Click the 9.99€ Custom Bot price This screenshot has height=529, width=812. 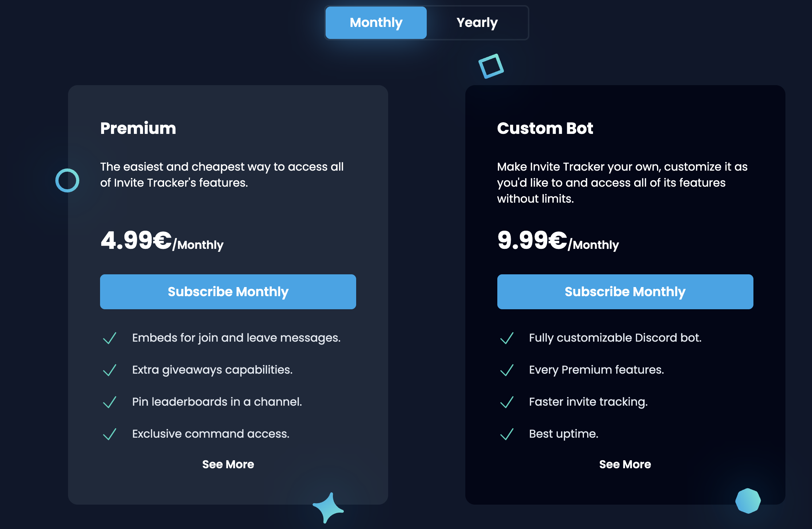pyautogui.click(x=532, y=240)
